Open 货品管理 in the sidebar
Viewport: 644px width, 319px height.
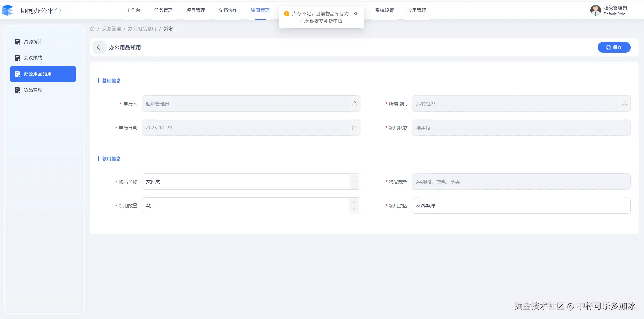(43, 90)
